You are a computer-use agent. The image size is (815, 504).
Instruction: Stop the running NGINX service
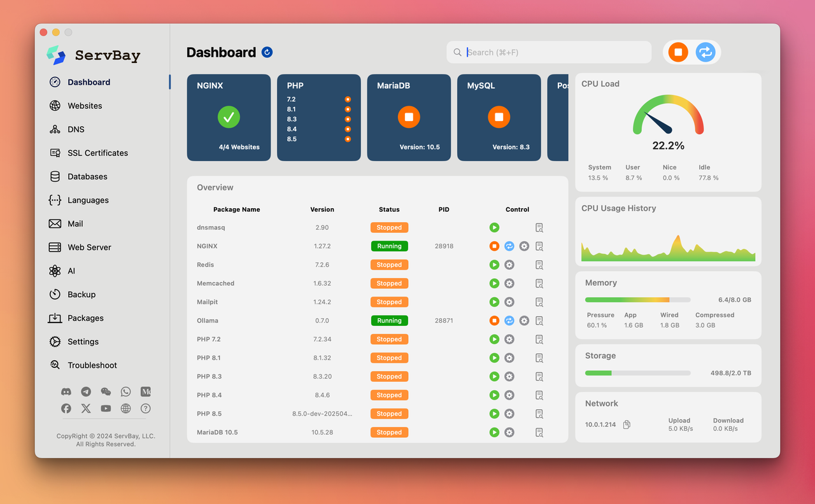coord(494,246)
